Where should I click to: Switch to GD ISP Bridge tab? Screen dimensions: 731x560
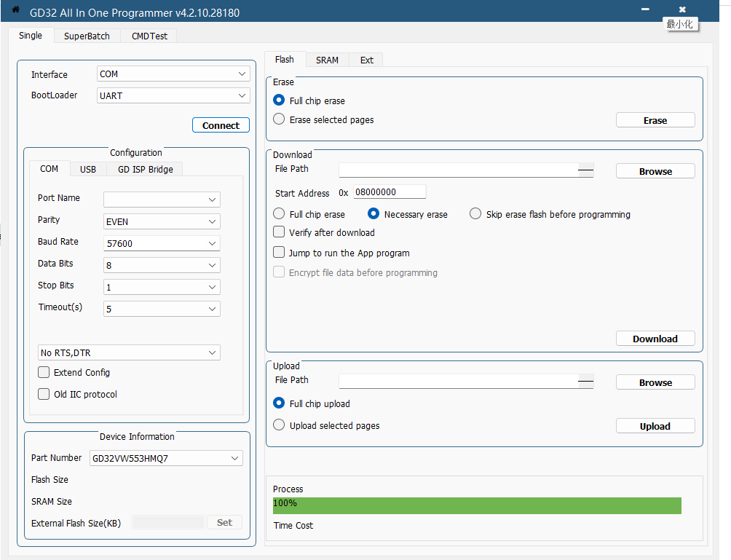146,169
